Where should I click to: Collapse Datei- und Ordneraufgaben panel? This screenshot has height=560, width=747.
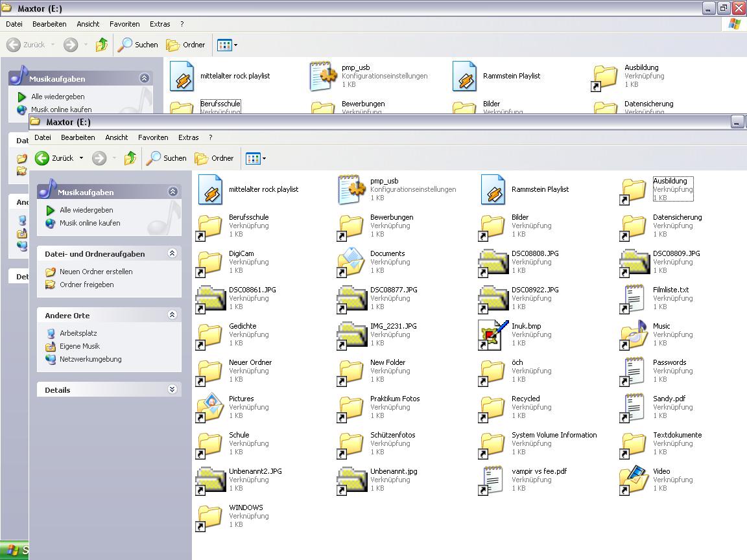pyautogui.click(x=172, y=253)
